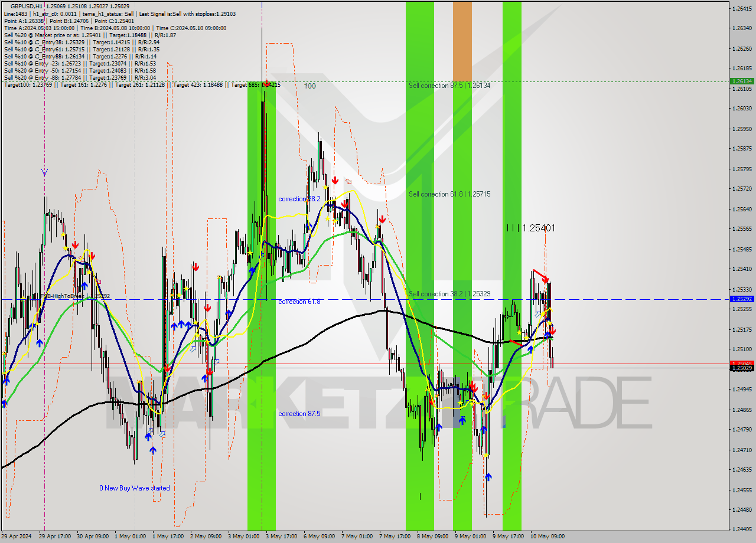Click the black 1.25029 current price tag
Screen dimensions: 756x543
point(742,368)
